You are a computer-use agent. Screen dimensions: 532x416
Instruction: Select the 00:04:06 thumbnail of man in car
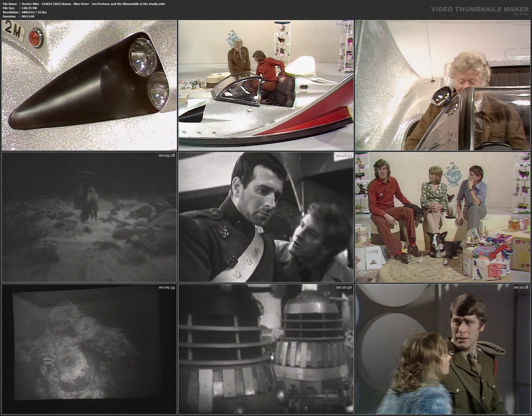pyautogui.click(x=443, y=85)
